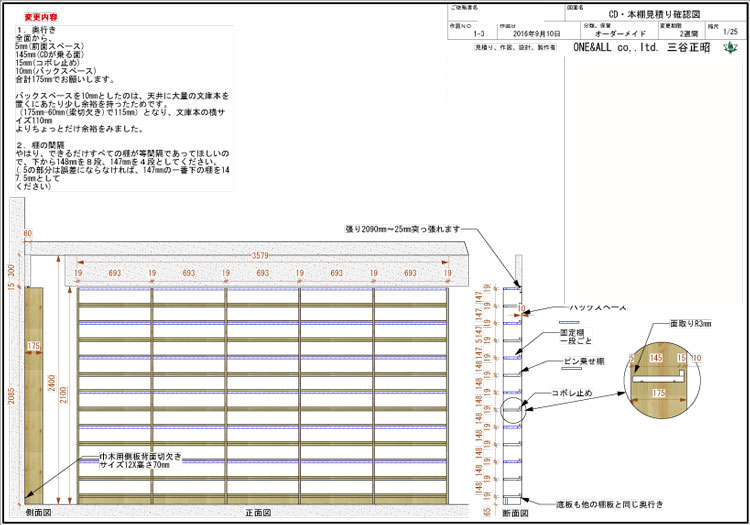Click the green leaf company logo
The width and height of the screenshot is (750, 525).
(x=730, y=48)
